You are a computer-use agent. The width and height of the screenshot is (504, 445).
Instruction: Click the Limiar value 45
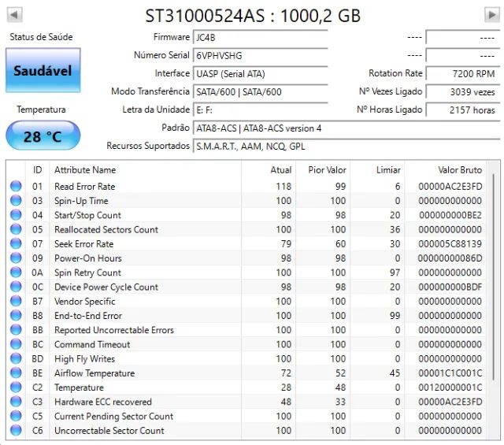[395, 373]
